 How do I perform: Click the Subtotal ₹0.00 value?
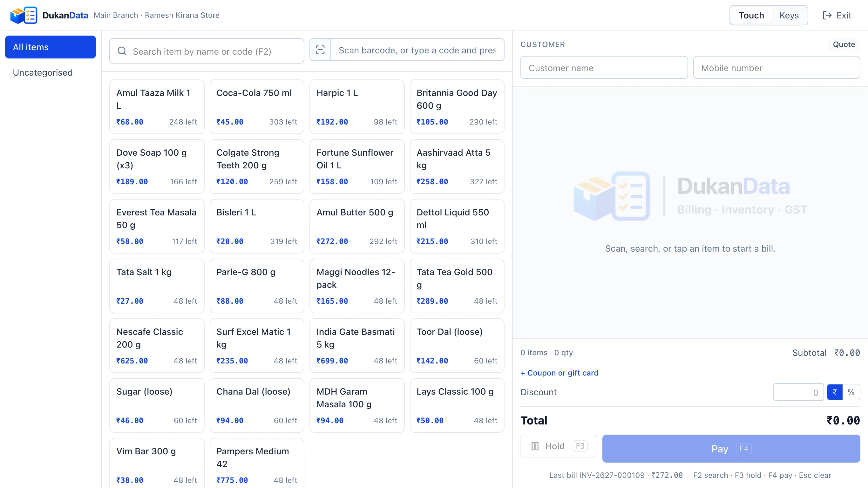coord(847,353)
